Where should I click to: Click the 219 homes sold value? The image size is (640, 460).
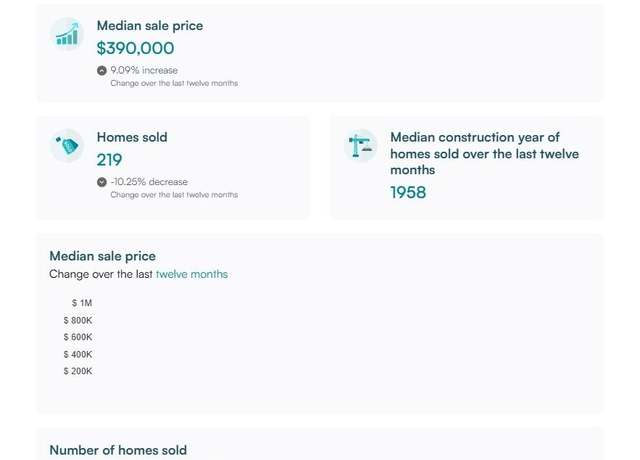point(109,160)
